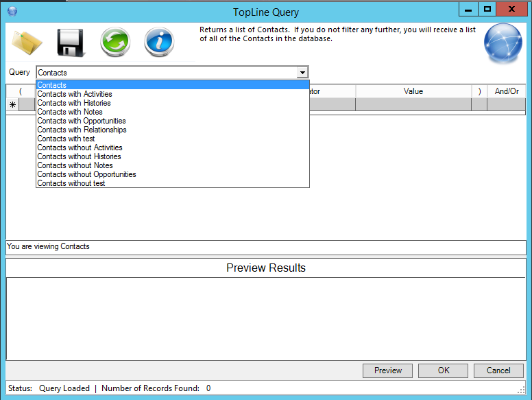Click the 'Query' label
This screenshot has height=400, width=532.
pos(19,72)
